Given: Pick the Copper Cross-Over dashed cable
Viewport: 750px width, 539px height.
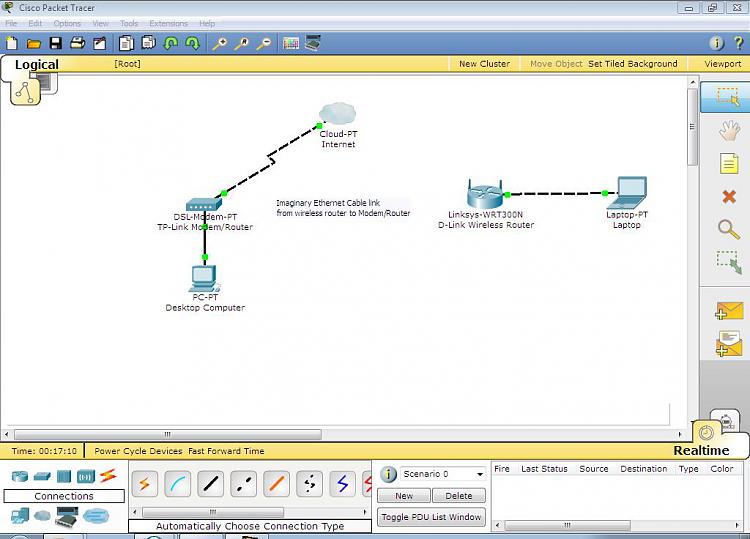Looking at the screenshot, I should tap(243, 484).
